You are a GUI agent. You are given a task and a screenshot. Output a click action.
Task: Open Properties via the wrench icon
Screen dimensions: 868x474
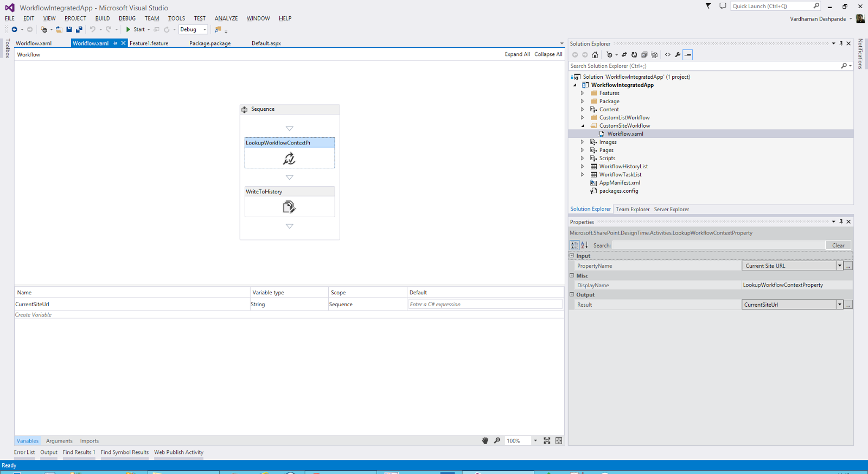pyautogui.click(x=678, y=55)
